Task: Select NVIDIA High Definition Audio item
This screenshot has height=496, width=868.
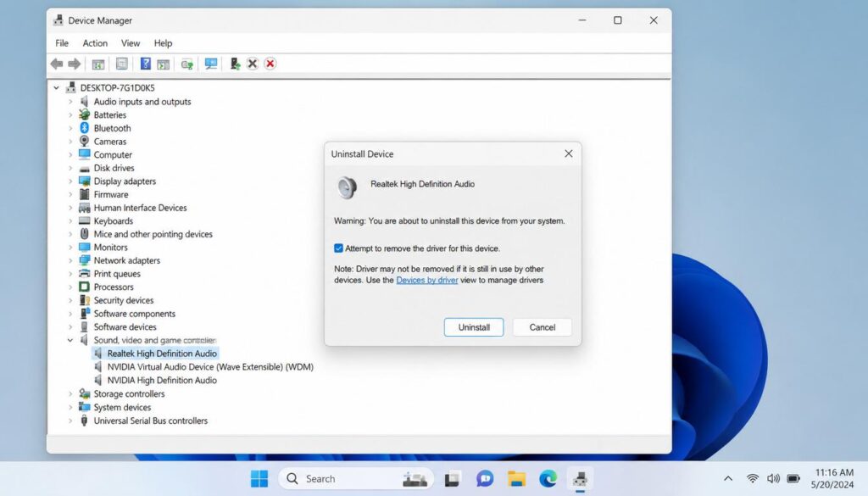Action: click(162, 381)
